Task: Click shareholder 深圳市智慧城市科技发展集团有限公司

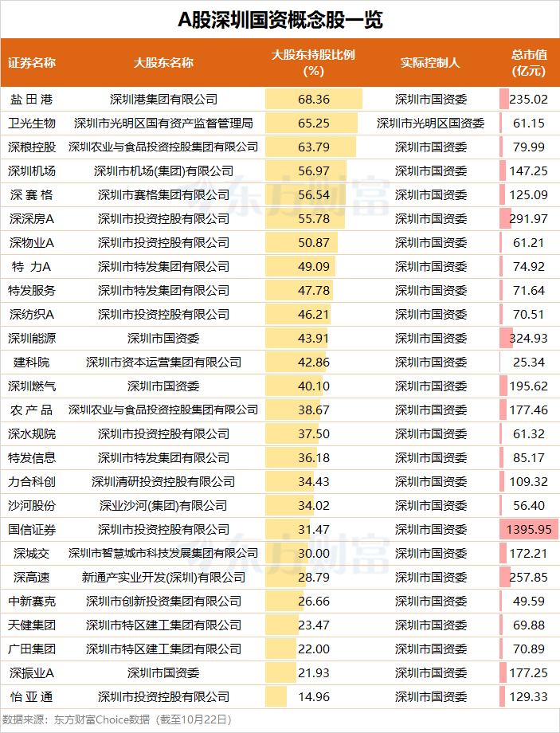Action: [x=163, y=553]
